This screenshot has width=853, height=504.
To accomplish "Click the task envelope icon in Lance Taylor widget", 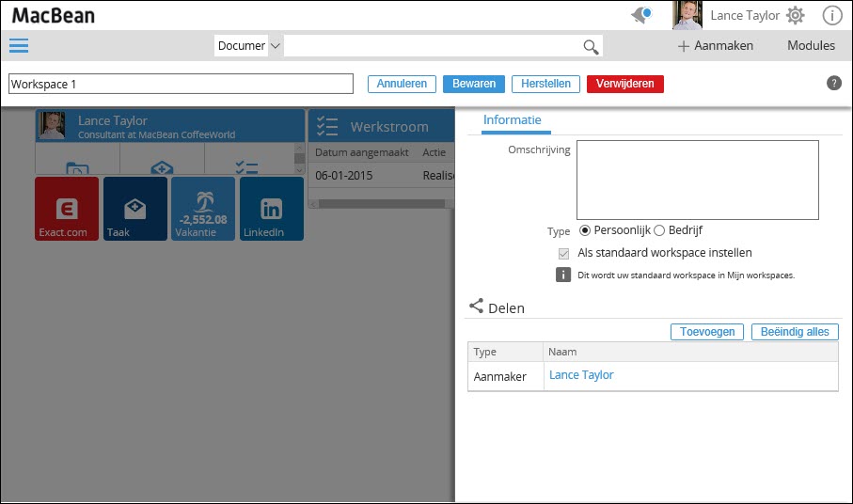I will [x=162, y=167].
